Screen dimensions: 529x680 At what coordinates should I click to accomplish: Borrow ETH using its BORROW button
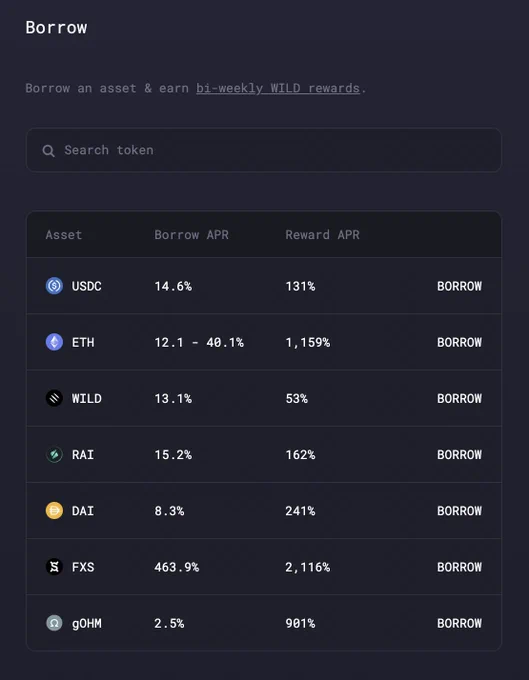tap(459, 342)
